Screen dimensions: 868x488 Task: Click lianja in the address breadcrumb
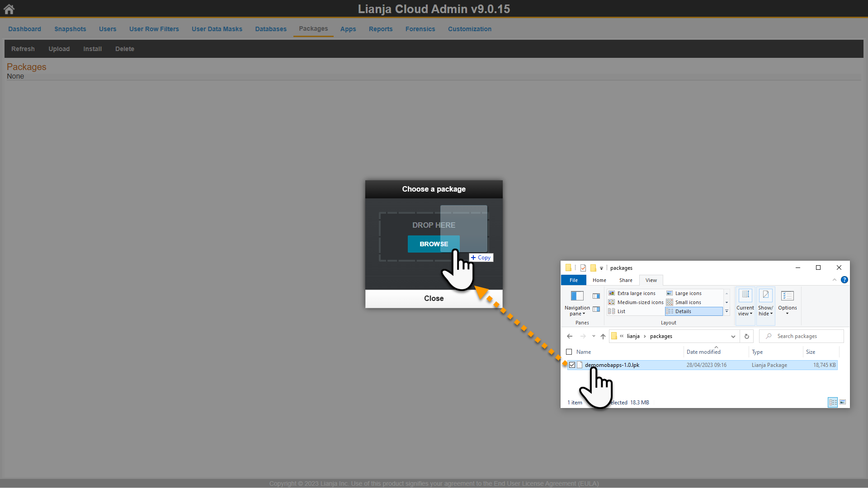pos(633,336)
